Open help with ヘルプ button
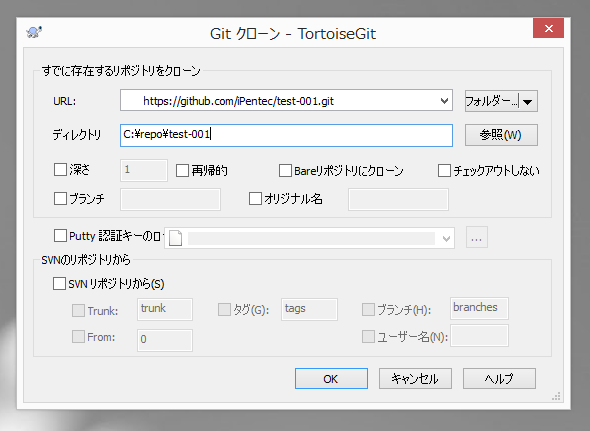Viewport: 590px width, 431px height. click(499, 379)
